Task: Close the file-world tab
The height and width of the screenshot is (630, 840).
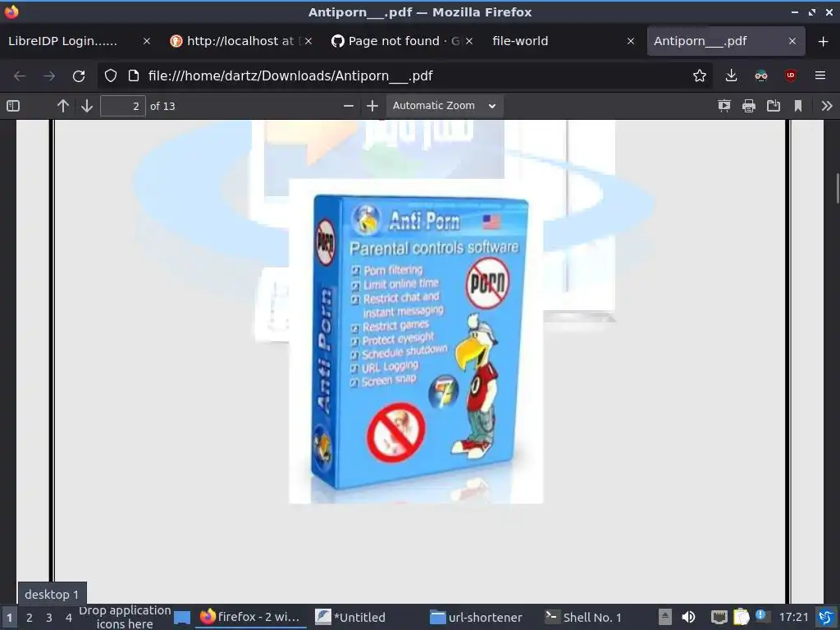Action: click(x=631, y=41)
